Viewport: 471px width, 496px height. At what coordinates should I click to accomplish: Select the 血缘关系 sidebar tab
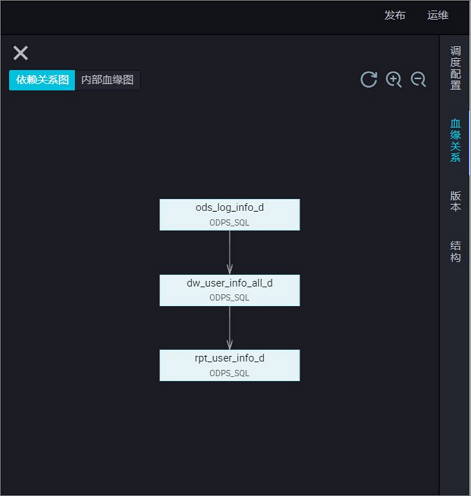point(455,140)
